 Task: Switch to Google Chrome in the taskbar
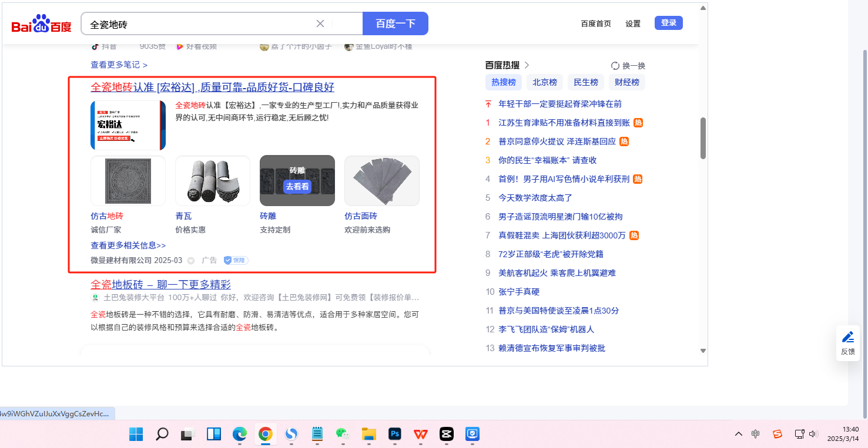(x=265, y=434)
